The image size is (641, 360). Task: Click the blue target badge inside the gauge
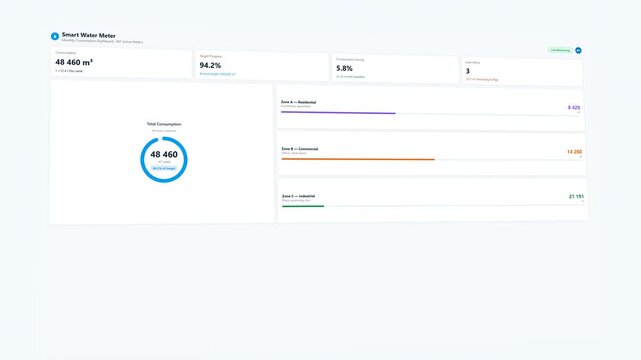[164, 168]
